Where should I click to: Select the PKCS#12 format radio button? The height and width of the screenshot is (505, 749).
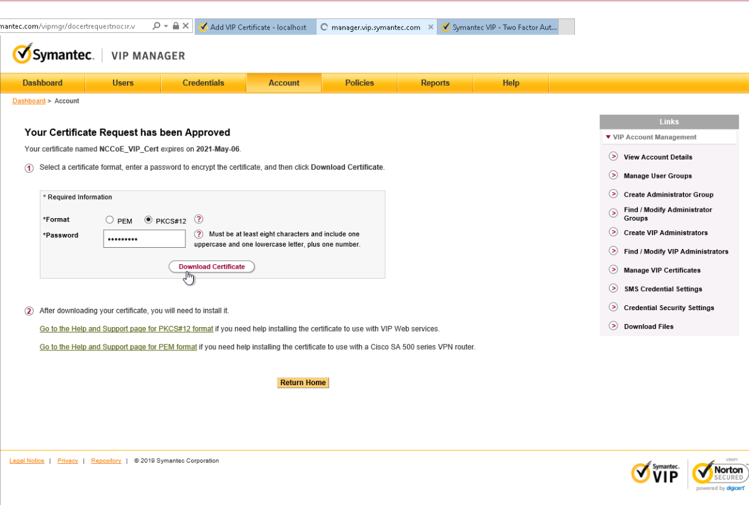[148, 220]
